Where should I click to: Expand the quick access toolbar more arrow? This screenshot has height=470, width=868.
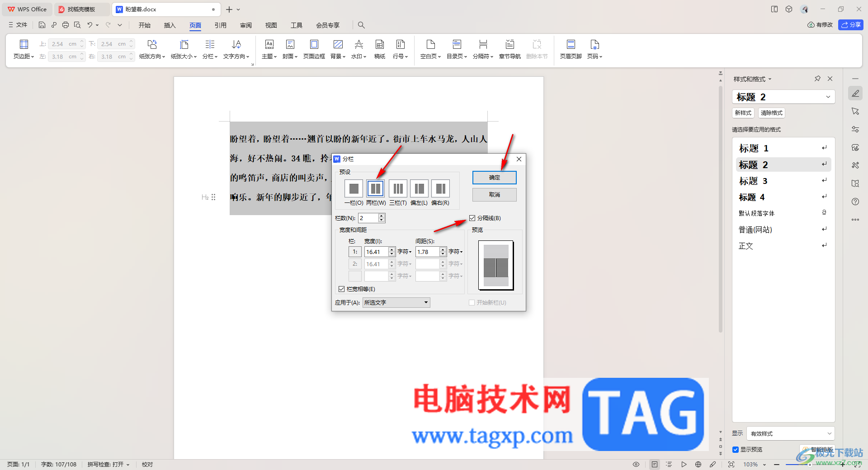click(x=120, y=25)
